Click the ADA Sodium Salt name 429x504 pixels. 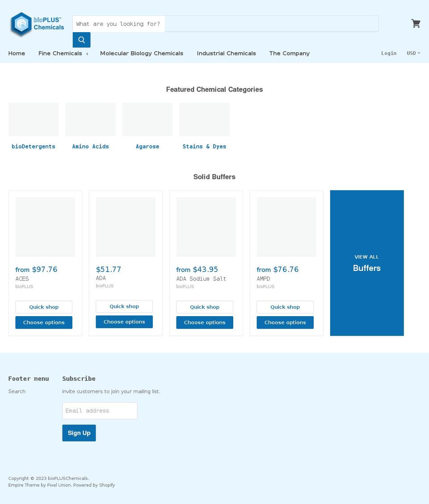point(201,279)
